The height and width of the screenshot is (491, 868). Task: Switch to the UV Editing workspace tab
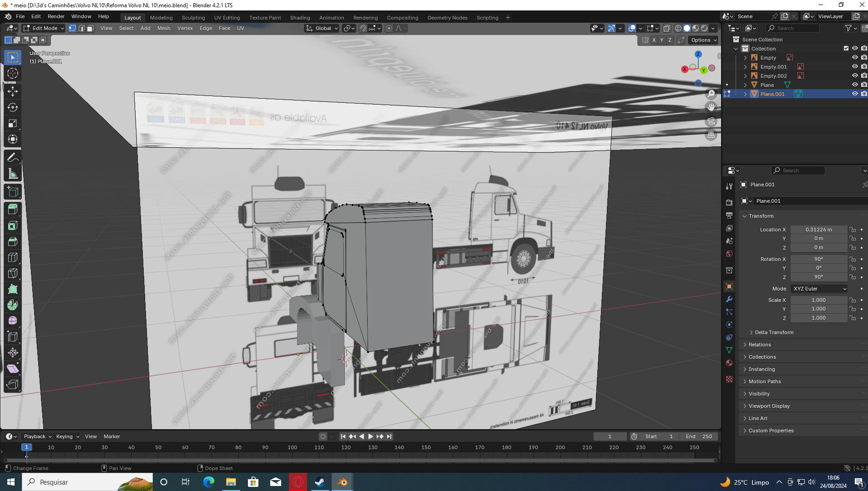coord(227,18)
